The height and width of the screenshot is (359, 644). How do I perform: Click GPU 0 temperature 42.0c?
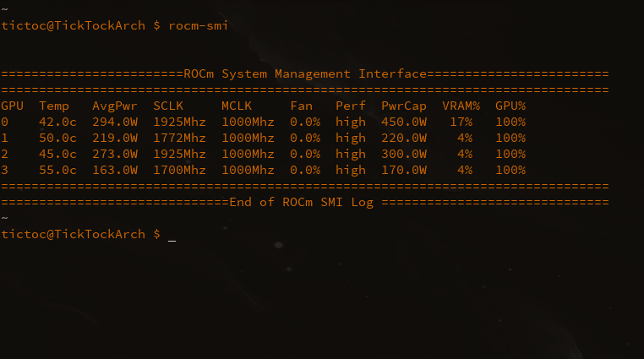57,122
